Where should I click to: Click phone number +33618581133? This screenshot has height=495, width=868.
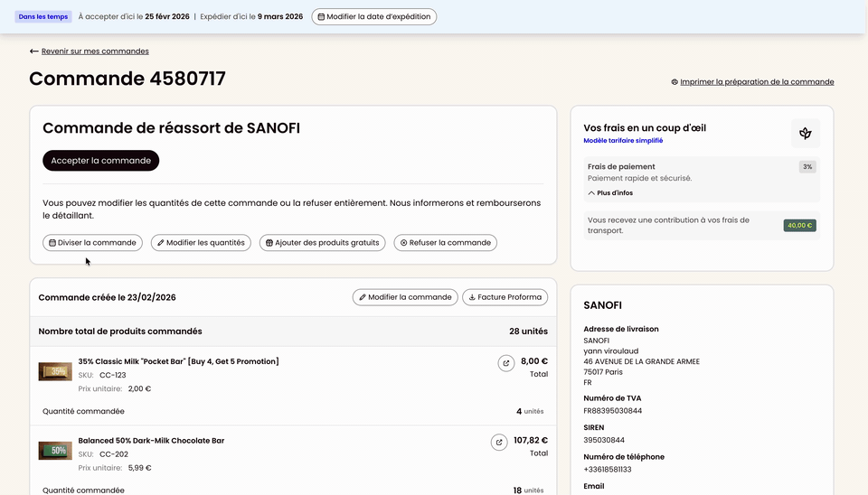[x=608, y=470]
